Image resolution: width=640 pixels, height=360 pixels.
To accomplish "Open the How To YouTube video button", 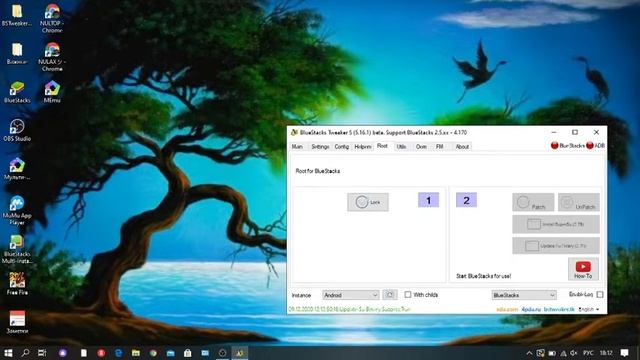I will point(583,269).
